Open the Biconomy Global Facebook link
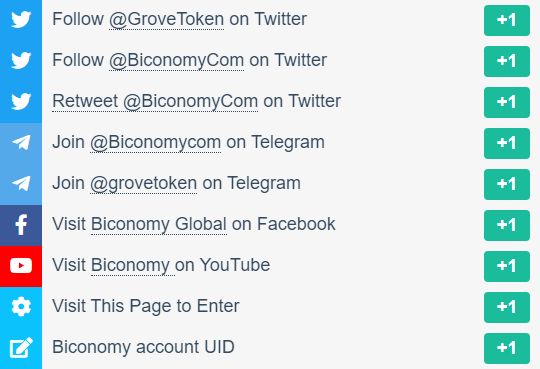This screenshot has width=540, height=369. coord(159,224)
